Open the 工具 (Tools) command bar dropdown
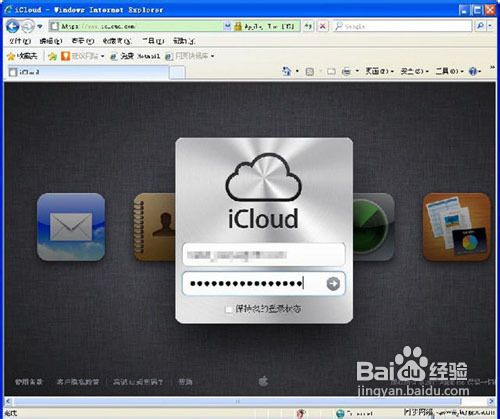Screen dimensions: 500x419 pos(450,71)
